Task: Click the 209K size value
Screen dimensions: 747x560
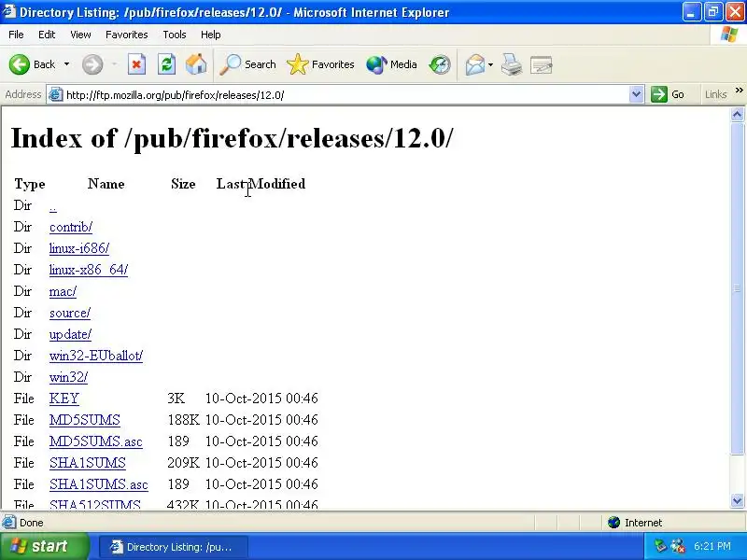Action: 183,462
